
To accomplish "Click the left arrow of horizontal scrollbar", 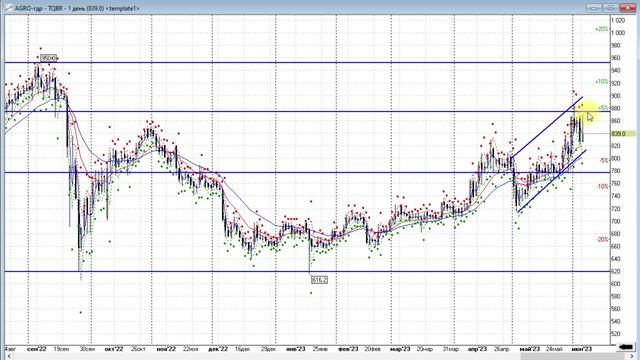I will [8, 356].
